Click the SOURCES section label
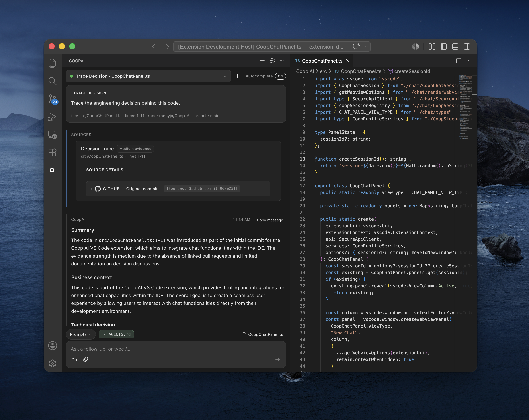This screenshot has width=529, height=420. 81,135
